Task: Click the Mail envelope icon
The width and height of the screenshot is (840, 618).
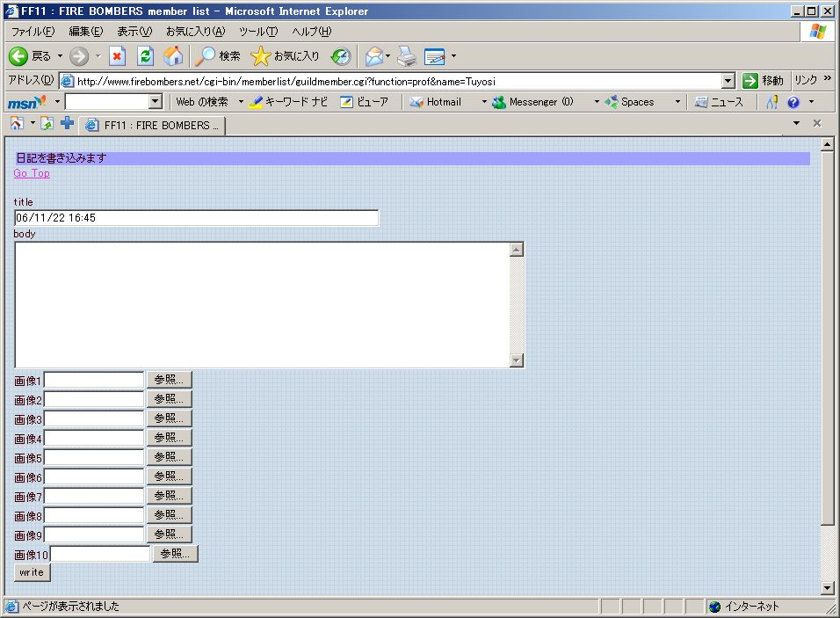Action: tap(374, 56)
